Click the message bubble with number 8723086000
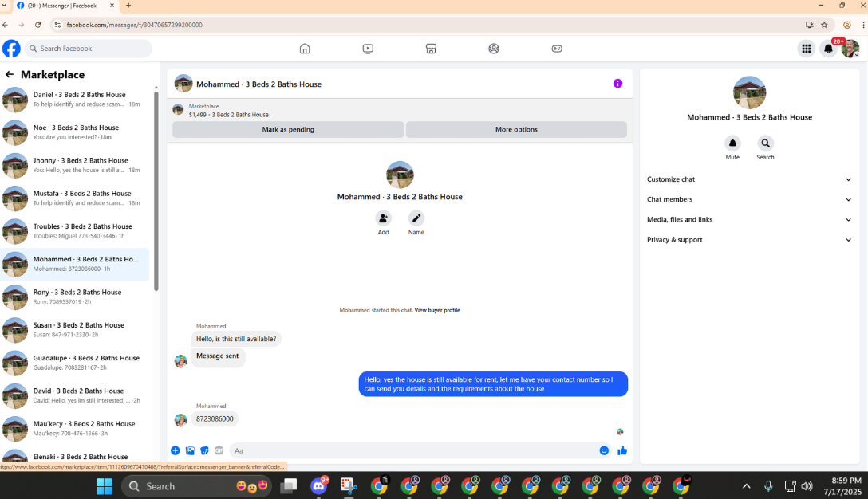Screen dimensions: 868x499 [215, 418]
